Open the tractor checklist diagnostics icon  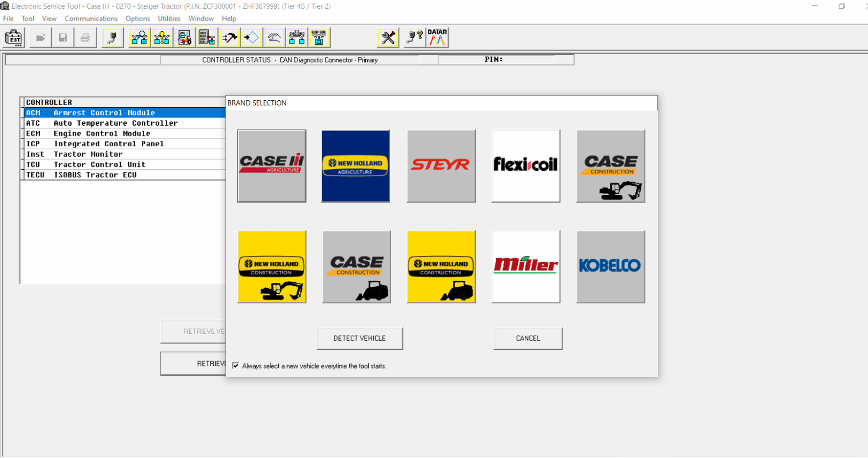[x=184, y=38]
